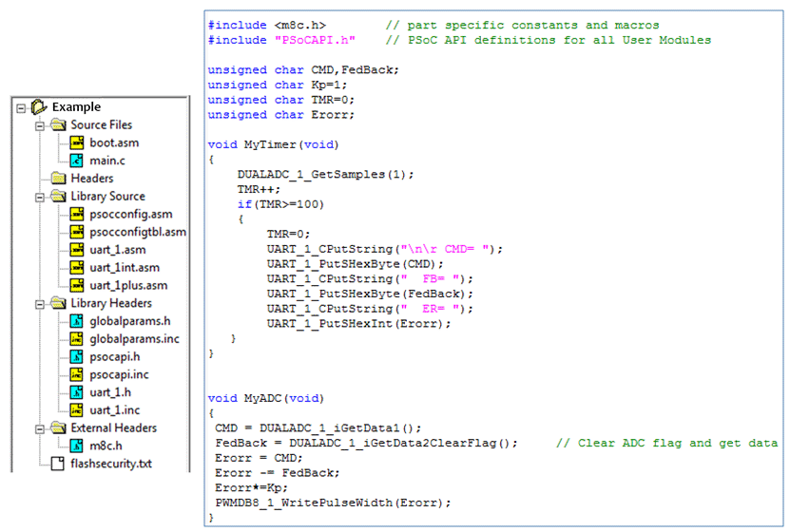
Task: Click the psocconfig.asm file icon
Action: click(x=78, y=214)
